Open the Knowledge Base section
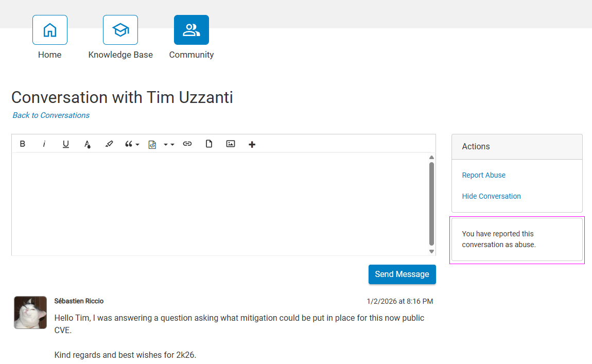The height and width of the screenshot is (364, 592). (x=120, y=30)
